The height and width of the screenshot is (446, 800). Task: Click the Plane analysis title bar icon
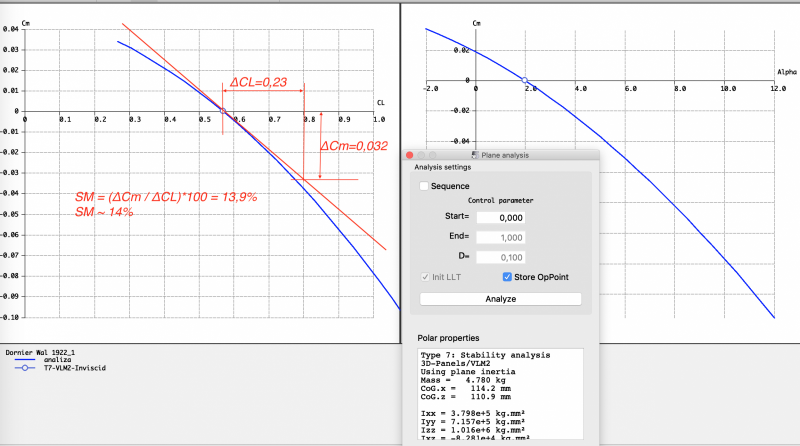475,155
